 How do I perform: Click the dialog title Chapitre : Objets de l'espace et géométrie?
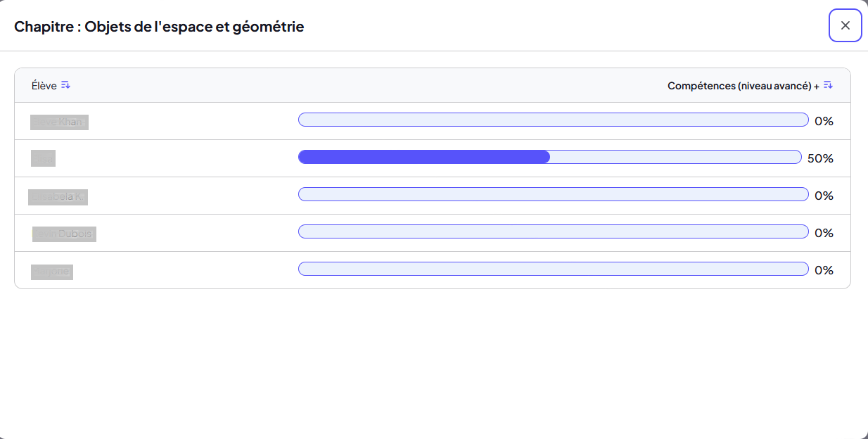click(x=159, y=27)
